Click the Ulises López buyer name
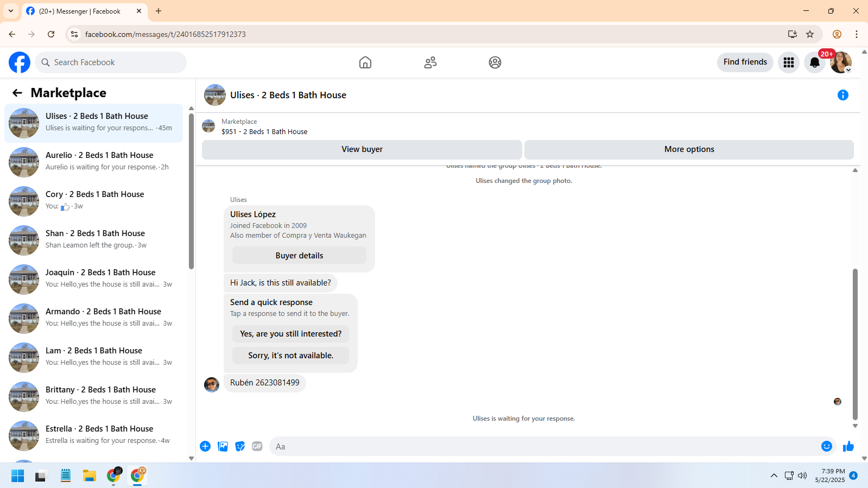Screen dimensions: 868x488 (x=253, y=214)
